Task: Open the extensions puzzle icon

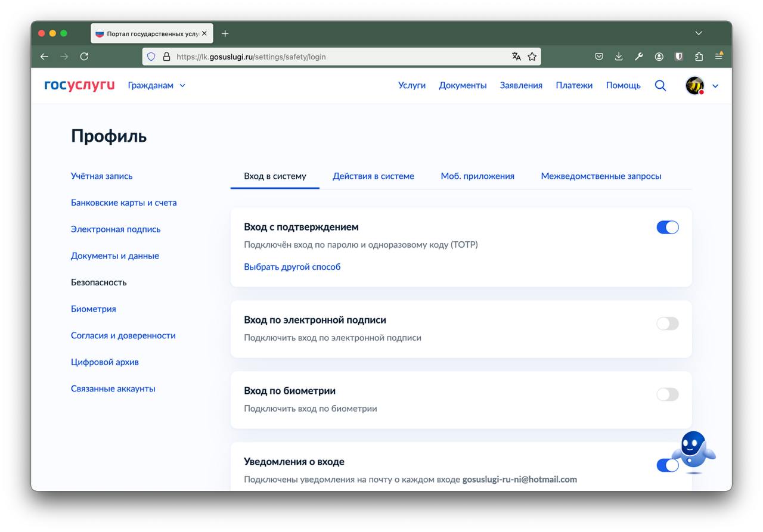Action: click(x=699, y=57)
